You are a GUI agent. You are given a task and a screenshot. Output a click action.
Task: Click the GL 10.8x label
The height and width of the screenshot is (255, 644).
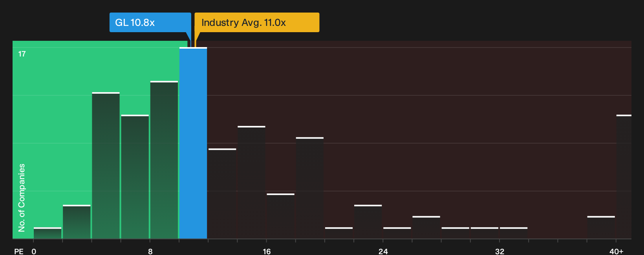click(150, 22)
